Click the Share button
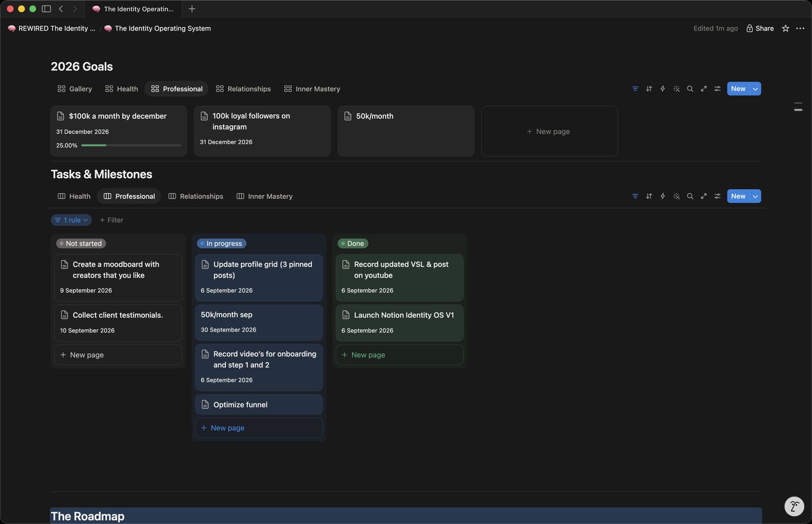This screenshot has width=812, height=524. tap(760, 28)
